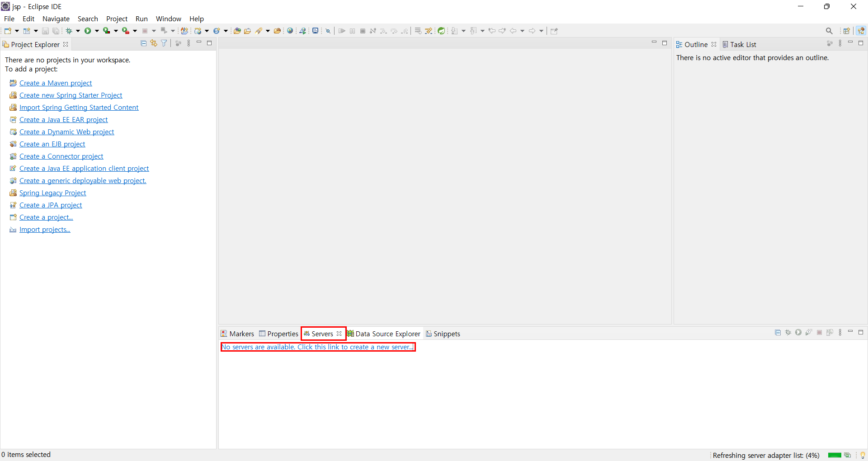Click the Spring Boot dashboard leaf icon

click(441, 31)
